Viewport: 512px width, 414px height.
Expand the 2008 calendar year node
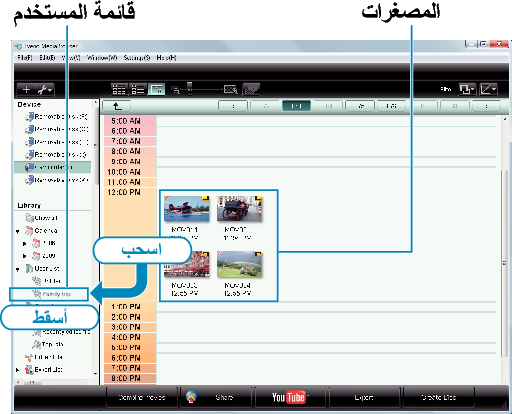(x=24, y=244)
